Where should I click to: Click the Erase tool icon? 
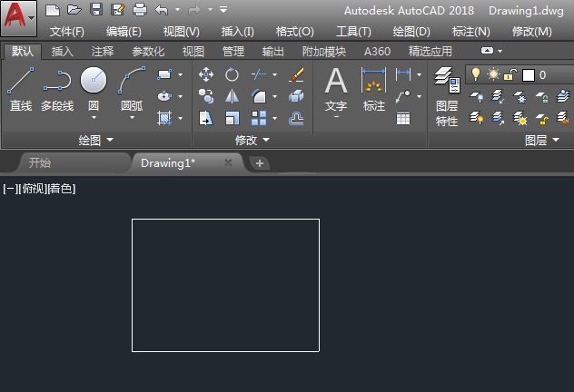(x=296, y=74)
